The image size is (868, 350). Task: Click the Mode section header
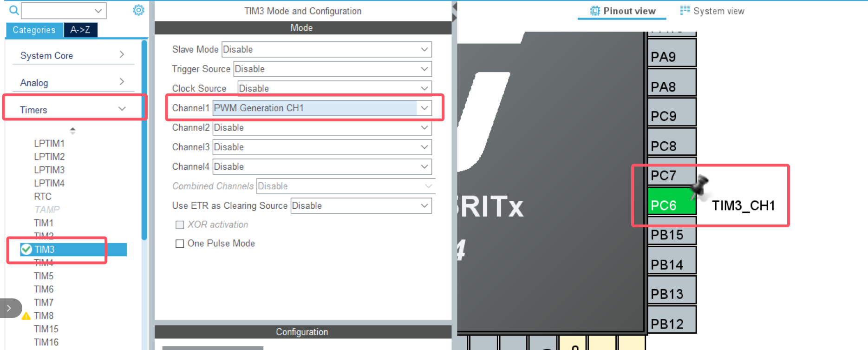click(x=303, y=28)
